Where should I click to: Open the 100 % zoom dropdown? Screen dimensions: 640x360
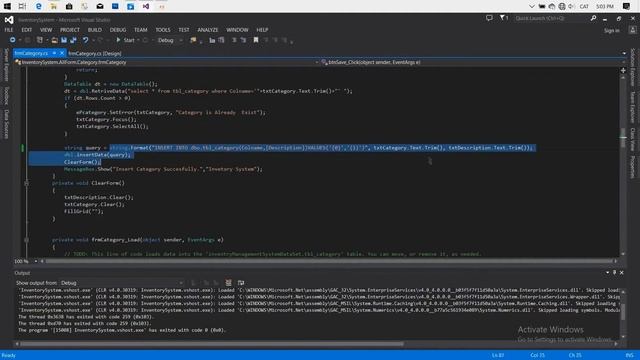coord(26,261)
